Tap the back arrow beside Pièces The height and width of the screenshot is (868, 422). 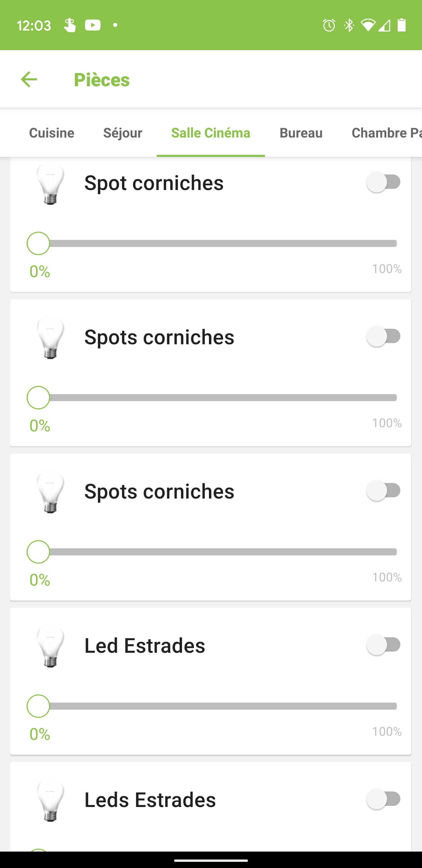29,79
